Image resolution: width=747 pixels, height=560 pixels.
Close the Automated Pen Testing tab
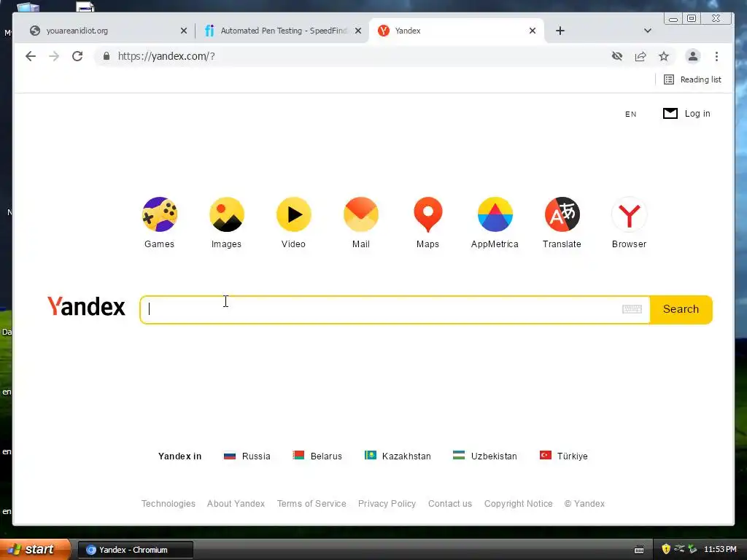(358, 31)
